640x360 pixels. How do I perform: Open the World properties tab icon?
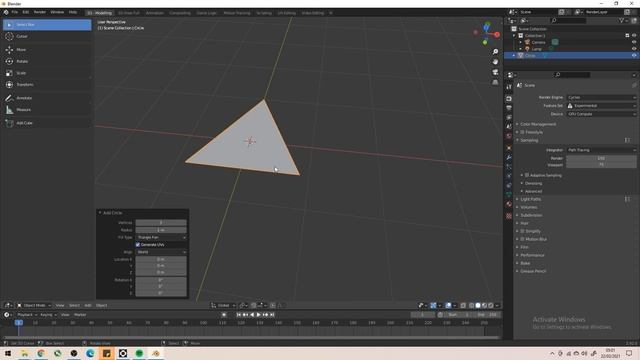[x=509, y=136]
